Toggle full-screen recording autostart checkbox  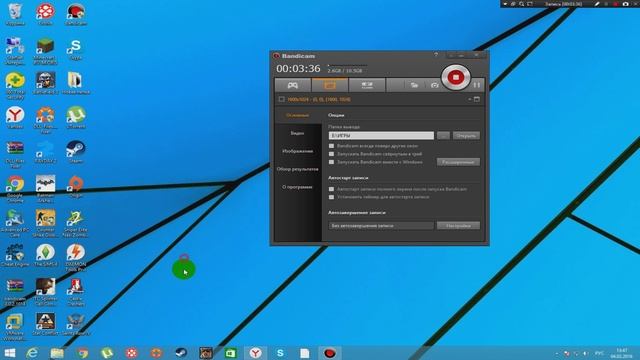[x=331, y=189]
